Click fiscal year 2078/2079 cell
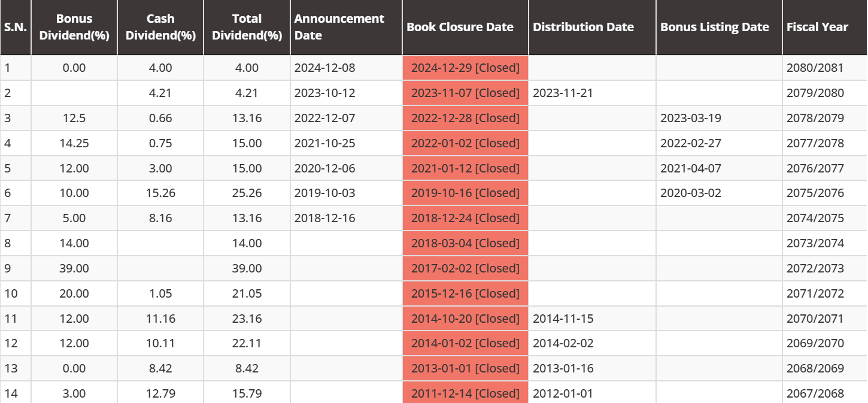This screenshot has width=868, height=403. click(815, 118)
